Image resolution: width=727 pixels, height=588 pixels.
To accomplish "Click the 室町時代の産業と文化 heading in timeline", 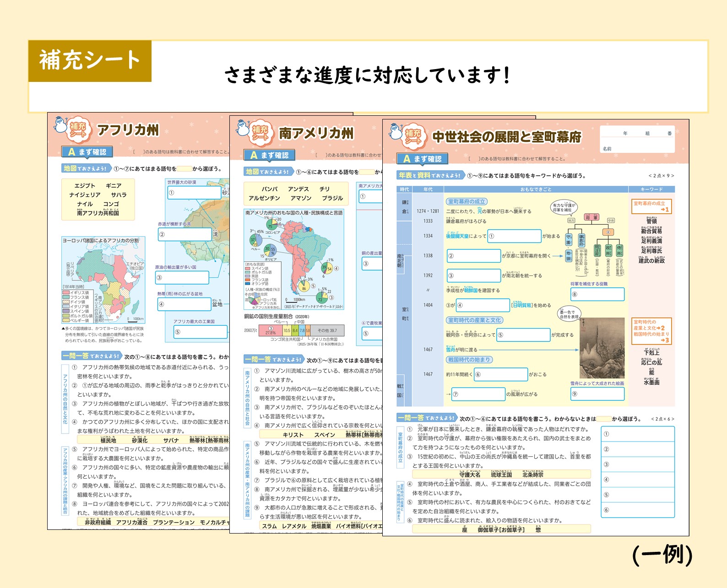I will tap(474, 320).
